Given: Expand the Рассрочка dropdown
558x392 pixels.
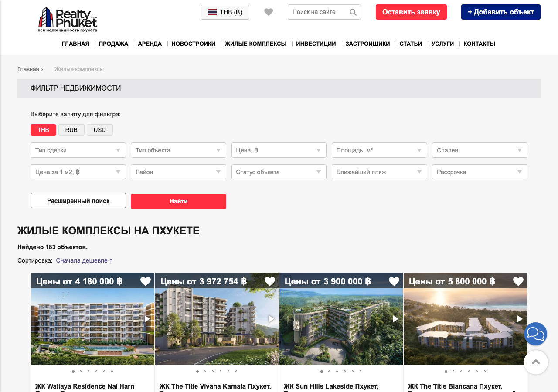Looking at the screenshot, I should point(480,172).
